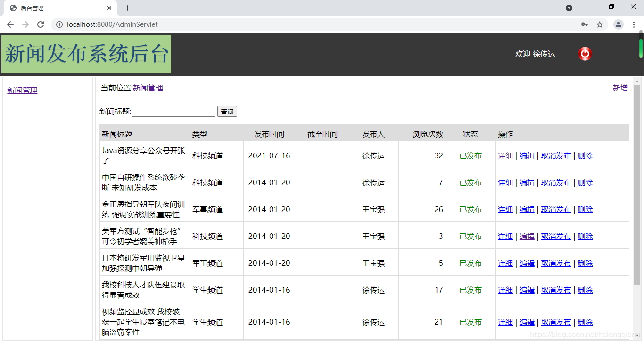Image resolution: width=644 pixels, height=343 pixels.
Task: Open the Chrome three-dot menu
Action: pos(634,24)
